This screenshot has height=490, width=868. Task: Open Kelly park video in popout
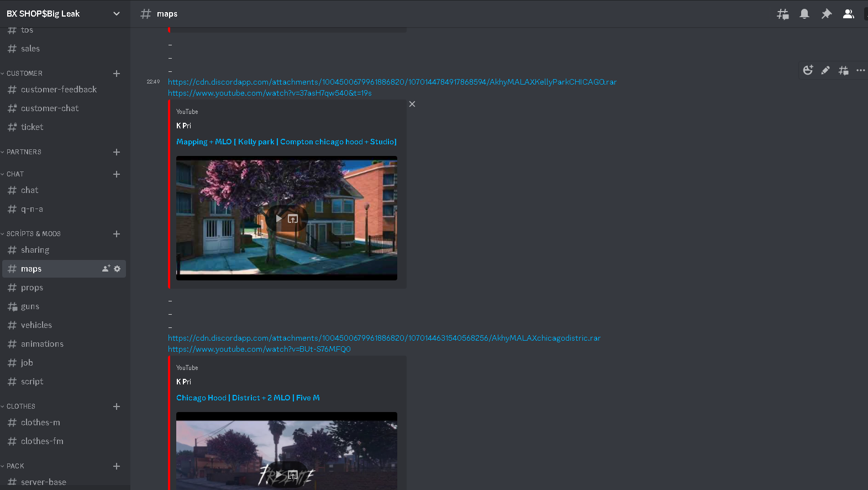pyautogui.click(x=293, y=218)
